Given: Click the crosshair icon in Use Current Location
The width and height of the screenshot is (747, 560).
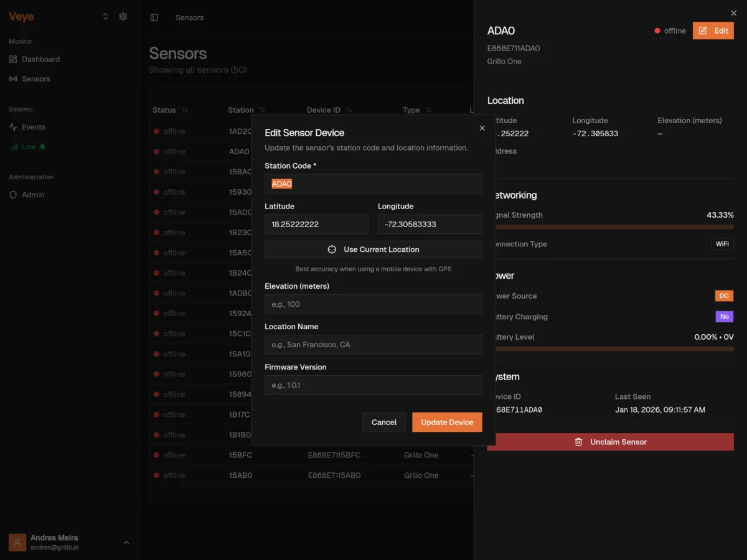Looking at the screenshot, I should click(332, 250).
